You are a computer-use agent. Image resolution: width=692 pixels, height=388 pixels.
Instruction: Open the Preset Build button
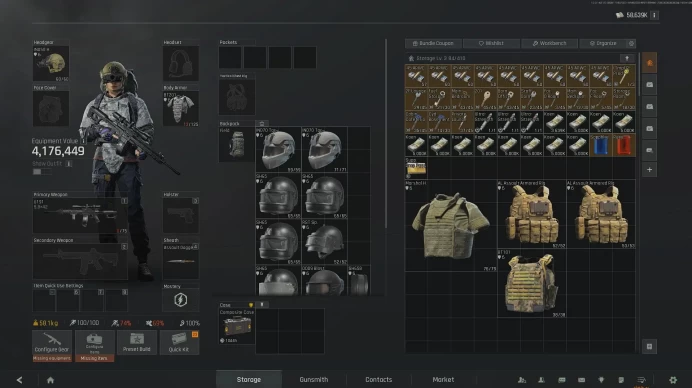pos(137,343)
